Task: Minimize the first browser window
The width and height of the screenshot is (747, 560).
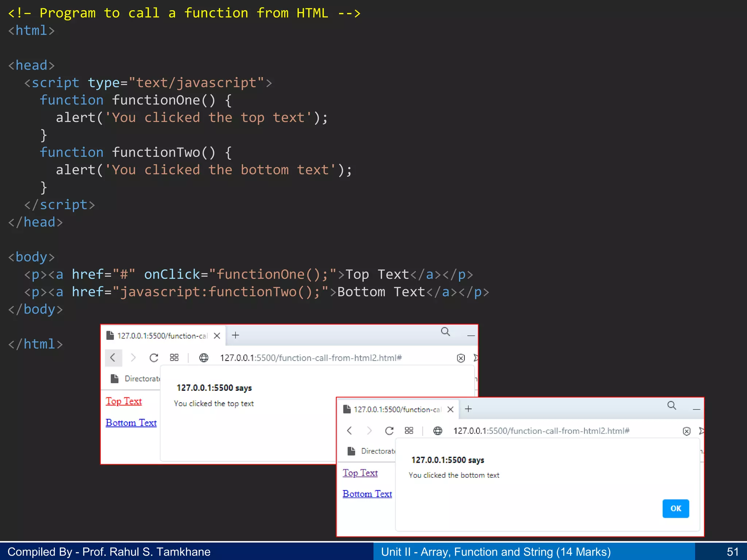Action: (471, 335)
